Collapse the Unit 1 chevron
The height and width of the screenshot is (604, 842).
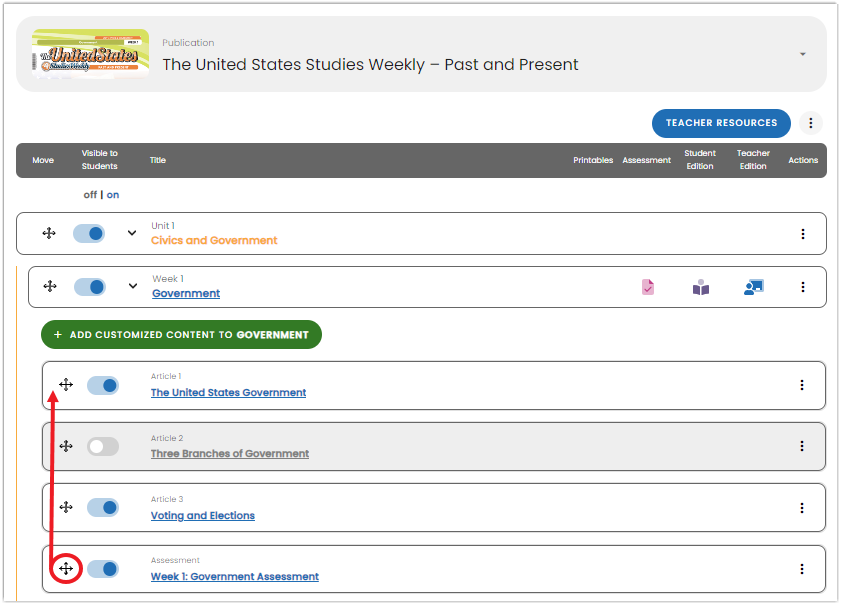tap(131, 233)
